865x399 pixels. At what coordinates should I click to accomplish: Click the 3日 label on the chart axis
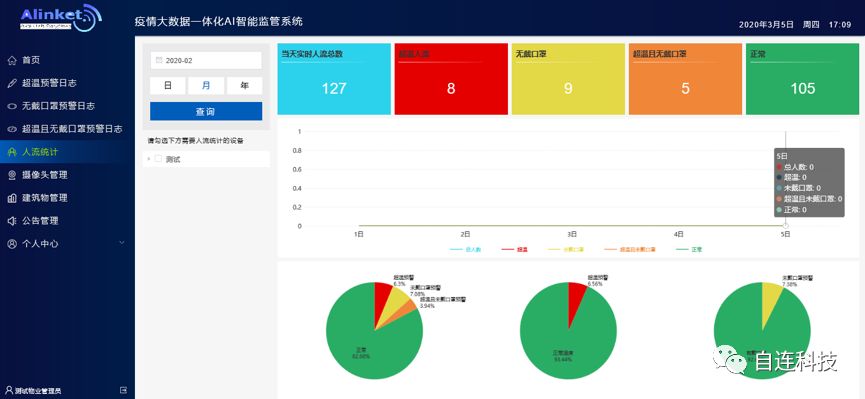point(572,235)
